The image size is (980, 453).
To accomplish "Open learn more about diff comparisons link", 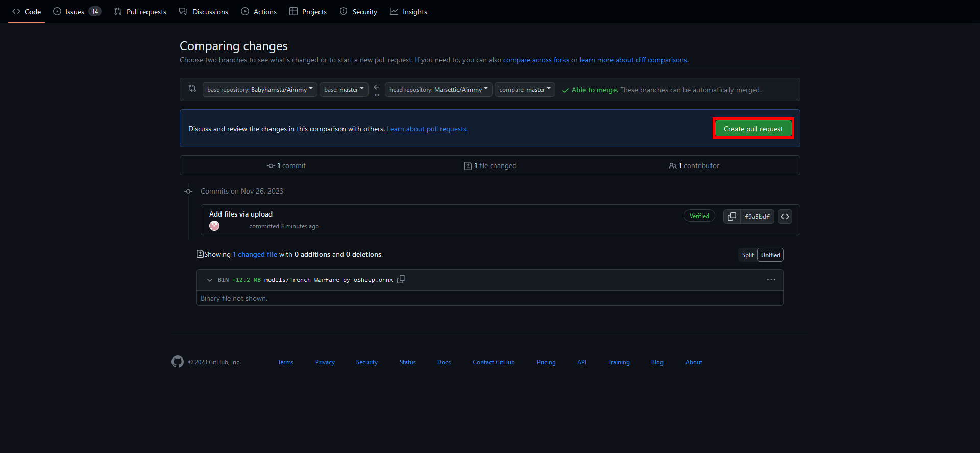I will click(633, 60).
